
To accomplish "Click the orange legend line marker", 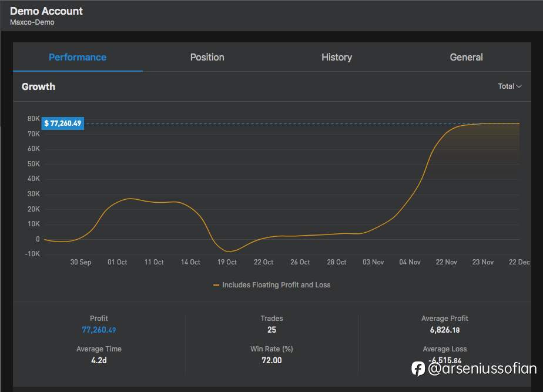I will click(x=216, y=285).
